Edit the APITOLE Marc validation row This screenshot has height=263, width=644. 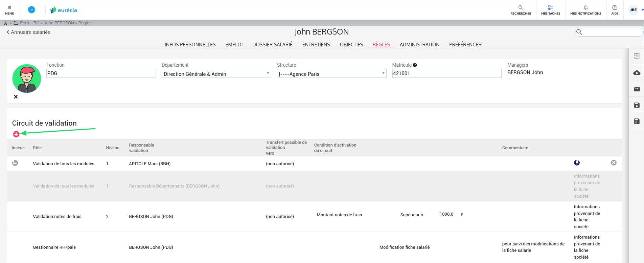point(577,163)
